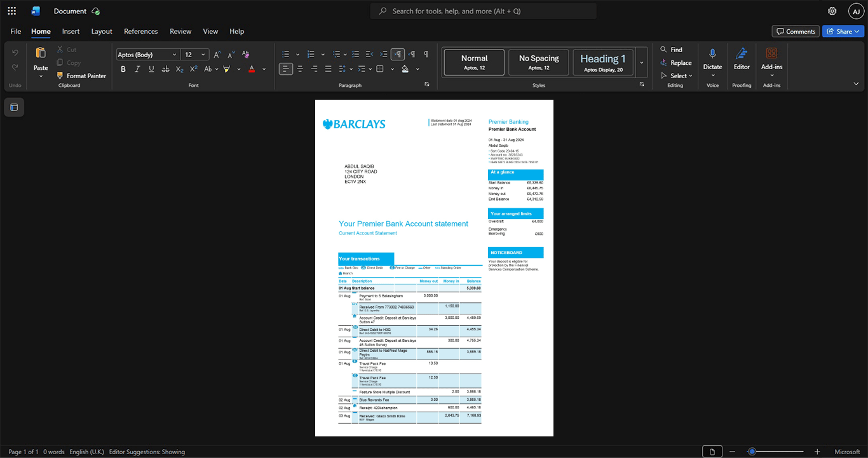The height and width of the screenshot is (458, 868).
Task: Click the Paste clipboard icon
Action: (x=41, y=53)
